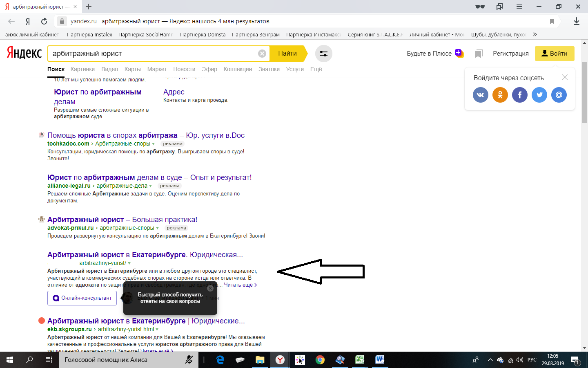Open Windows Start menu
Viewport: 588px width, 368px height.
tap(10, 360)
